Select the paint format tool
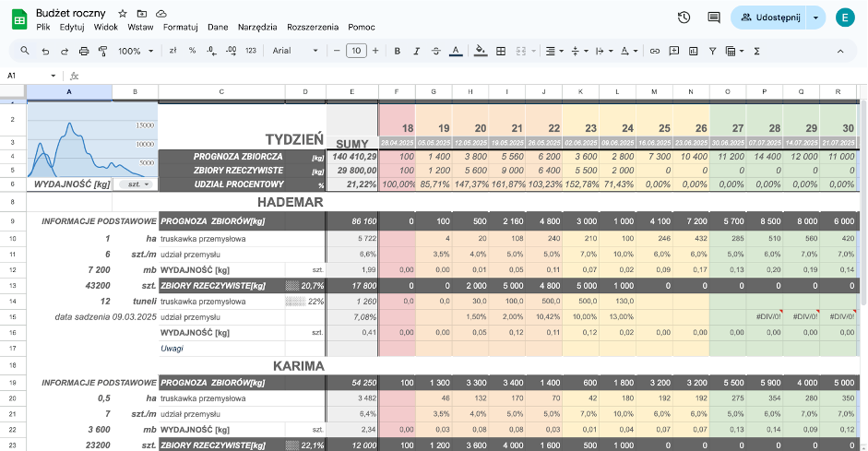Viewport: 868px width, 451px height. point(103,51)
